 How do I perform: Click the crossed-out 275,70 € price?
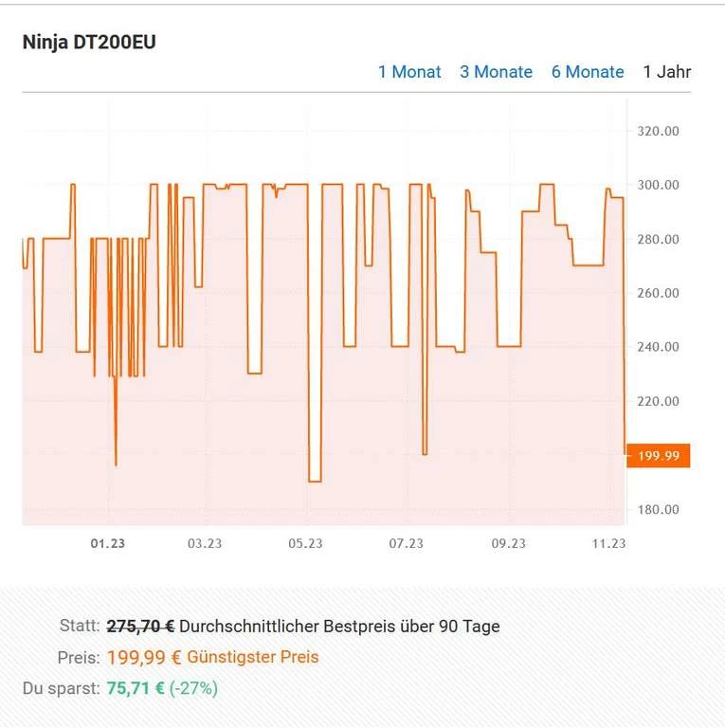[x=140, y=627]
